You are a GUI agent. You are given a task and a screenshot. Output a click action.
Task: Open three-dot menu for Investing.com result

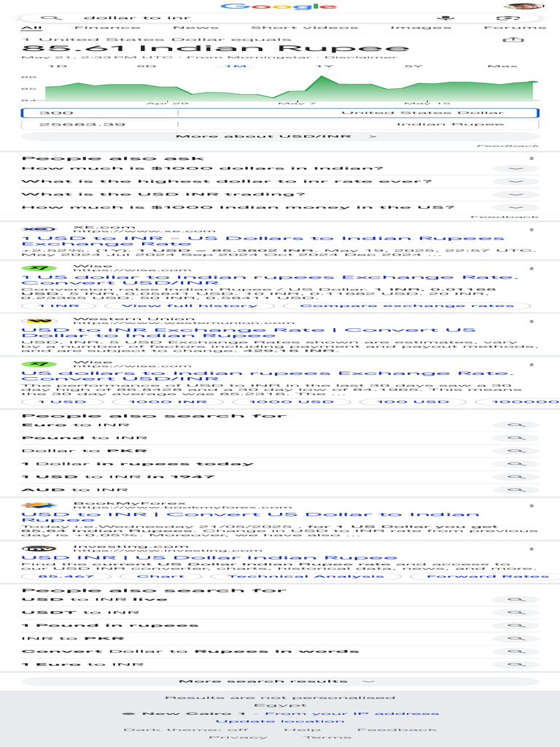point(532,549)
